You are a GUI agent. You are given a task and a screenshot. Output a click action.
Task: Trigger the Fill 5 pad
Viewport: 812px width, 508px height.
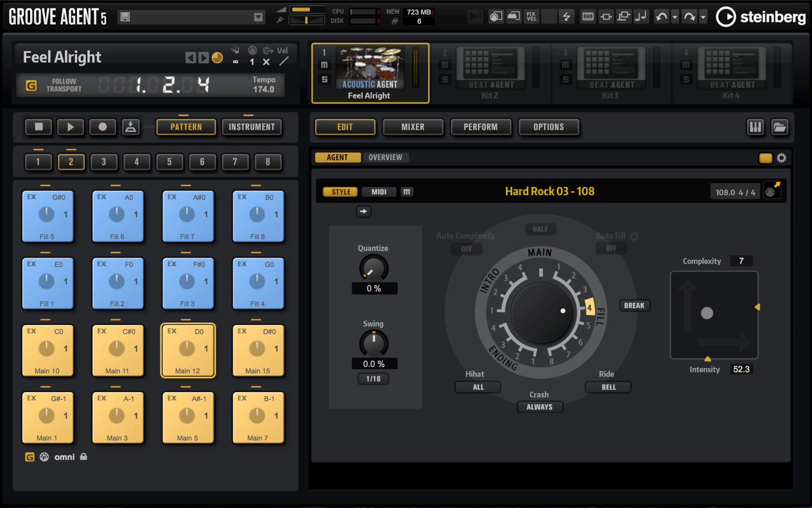coord(48,216)
